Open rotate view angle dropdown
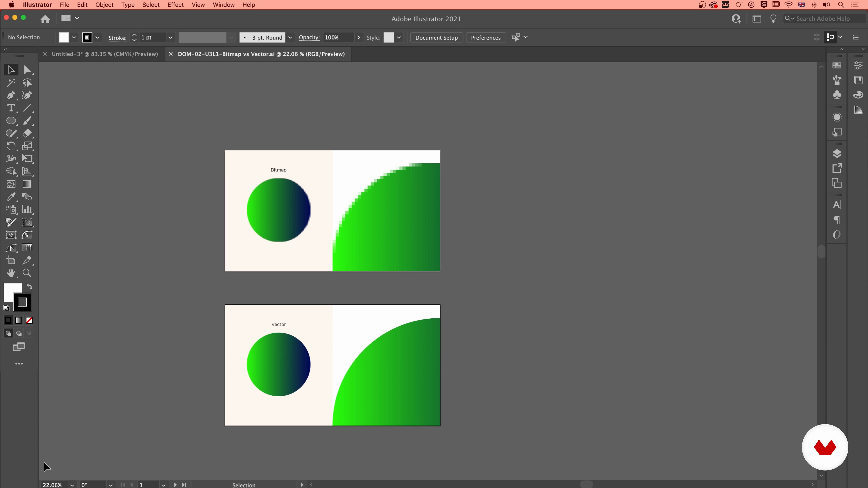This screenshot has width=868, height=488. [111, 485]
